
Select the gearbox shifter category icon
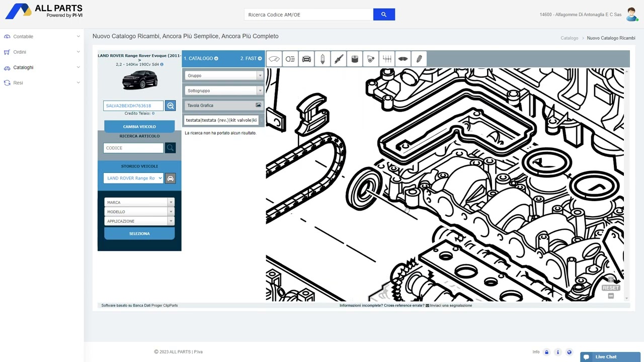pos(387,59)
